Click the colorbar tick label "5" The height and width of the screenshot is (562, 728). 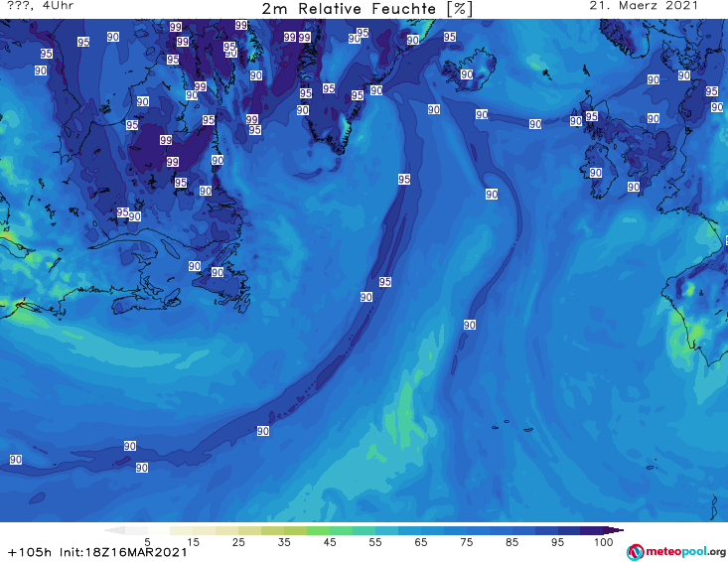[x=147, y=542]
